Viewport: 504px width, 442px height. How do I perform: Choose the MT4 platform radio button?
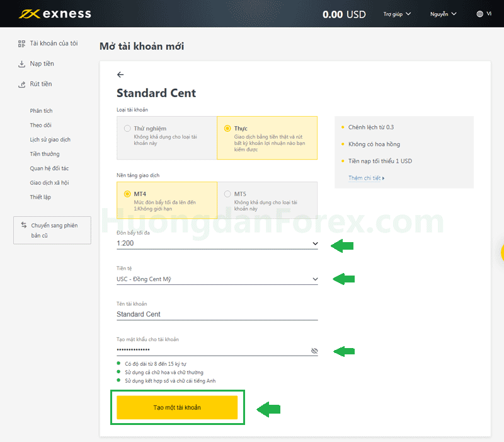coord(127,194)
